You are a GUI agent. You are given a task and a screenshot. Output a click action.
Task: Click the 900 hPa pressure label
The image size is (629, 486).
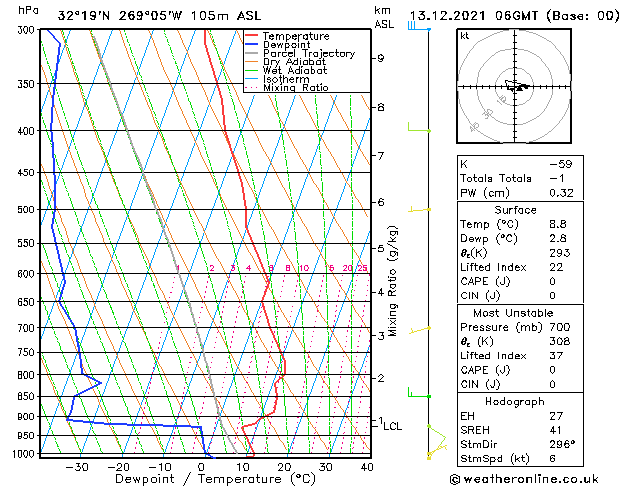click(x=28, y=417)
